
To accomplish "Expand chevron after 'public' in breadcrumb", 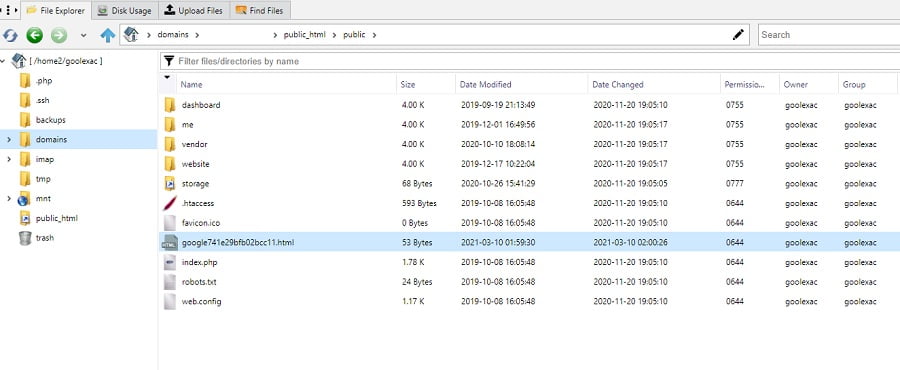I will (x=374, y=35).
